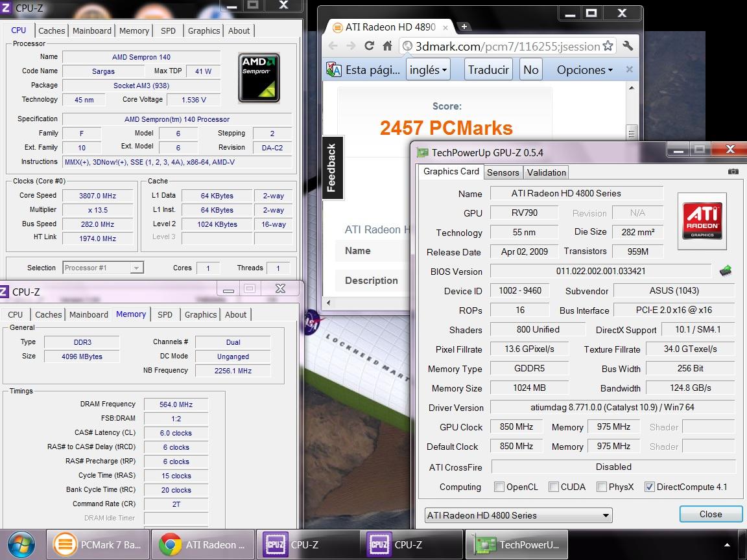Click the NB Frequency value 2256.1 MHz

point(233,371)
